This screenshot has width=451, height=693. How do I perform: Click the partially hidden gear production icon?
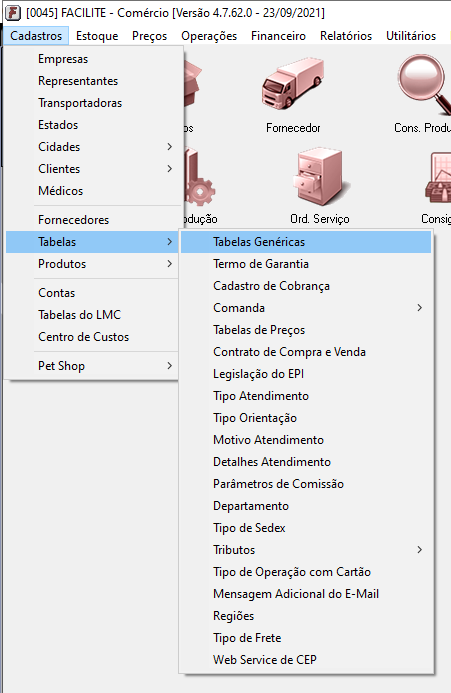(199, 177)
